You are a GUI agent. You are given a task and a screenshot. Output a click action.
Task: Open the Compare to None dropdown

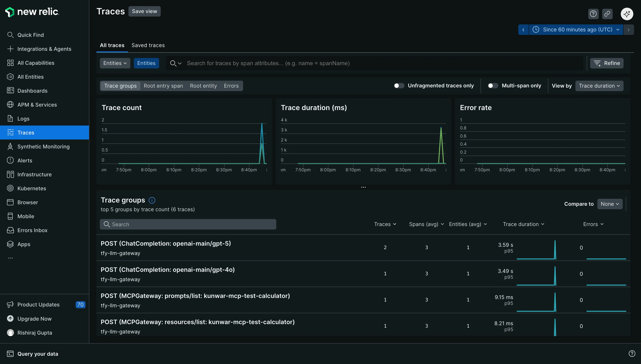(610, 204)
